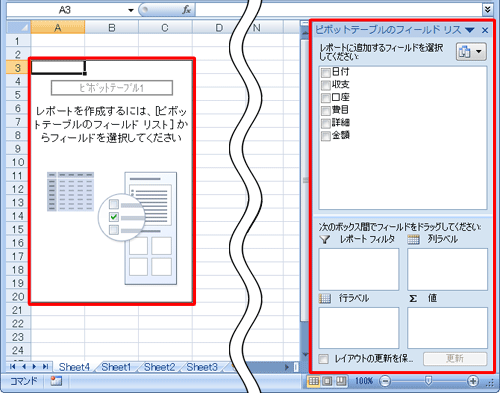Check the 詳細 field checkbox
This screenshot has width=500, height=393.
coord(326,123)
